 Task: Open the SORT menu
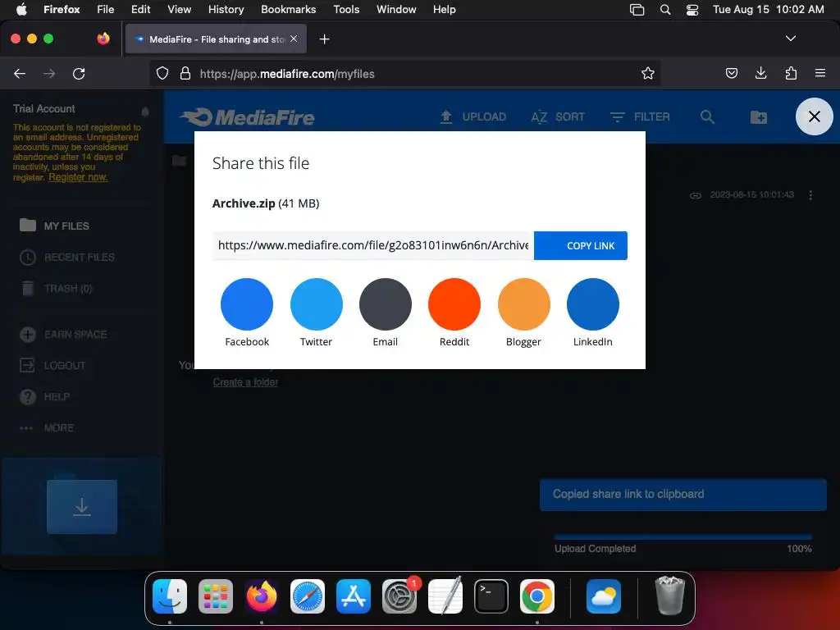(558, 116)
